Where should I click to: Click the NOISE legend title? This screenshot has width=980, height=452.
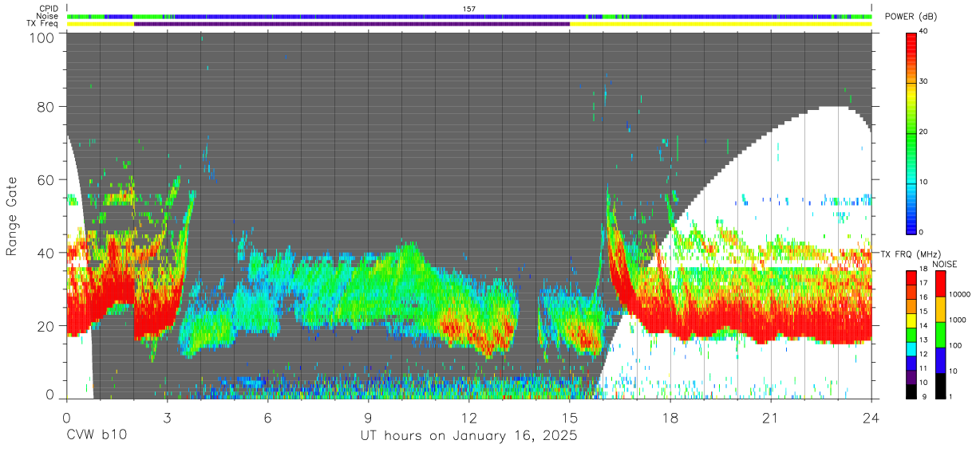(x=945, y=264)
